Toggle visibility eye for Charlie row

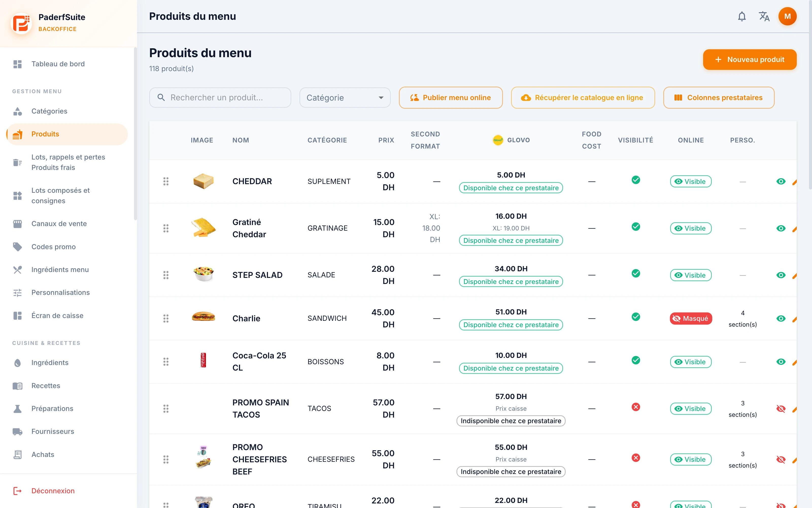coord(781,319)
